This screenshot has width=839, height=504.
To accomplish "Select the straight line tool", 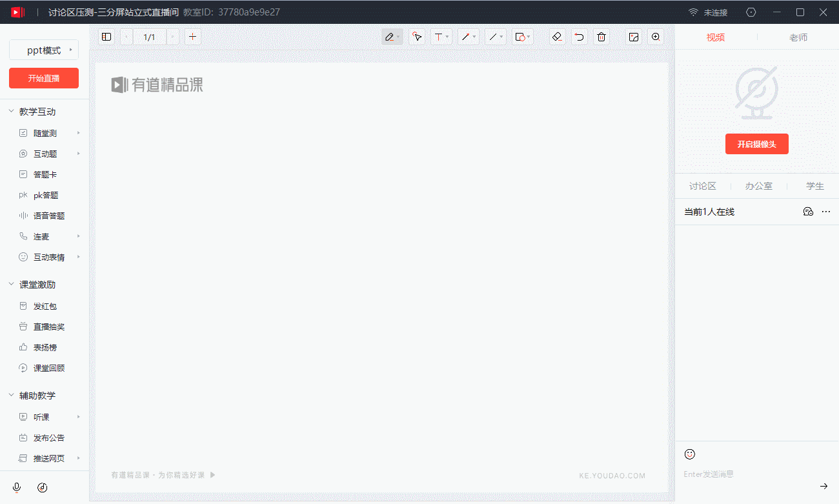I will point(496,37).
